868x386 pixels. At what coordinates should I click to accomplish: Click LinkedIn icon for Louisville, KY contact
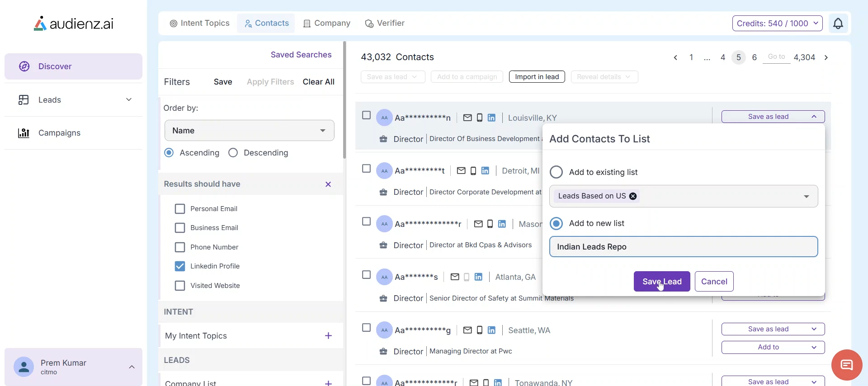coord(491,118)
